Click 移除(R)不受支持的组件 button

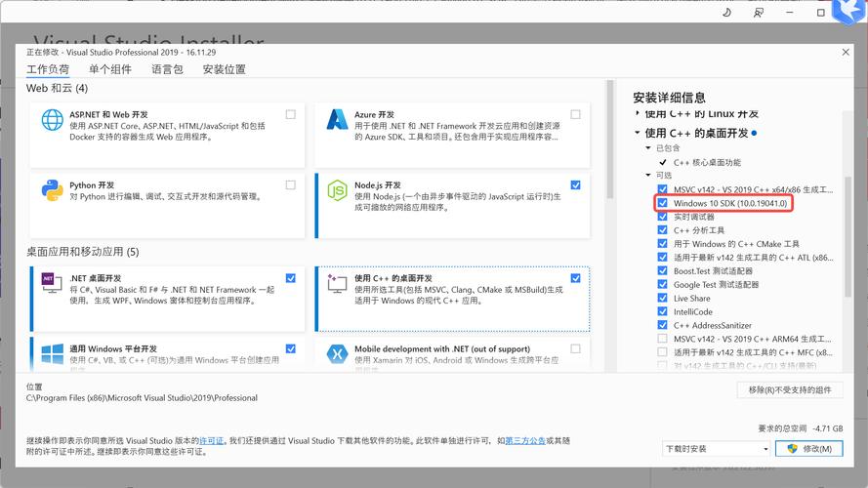790,390
